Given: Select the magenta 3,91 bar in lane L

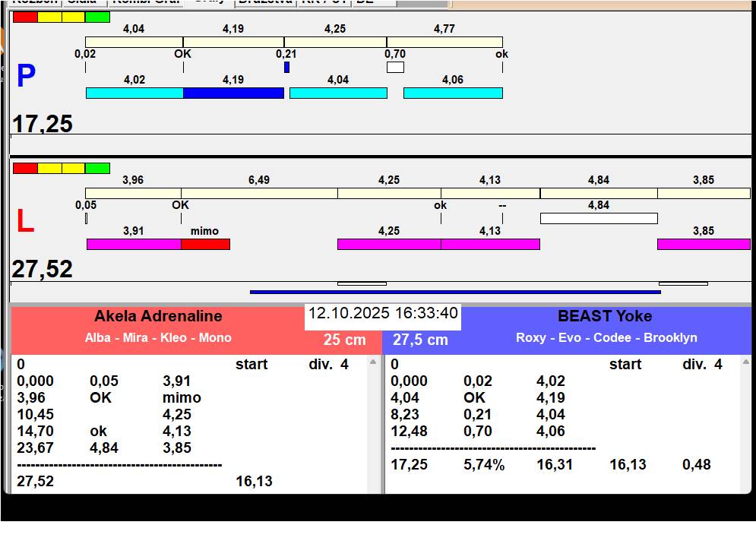Looking at the screenshot, I should click(134, 244).
